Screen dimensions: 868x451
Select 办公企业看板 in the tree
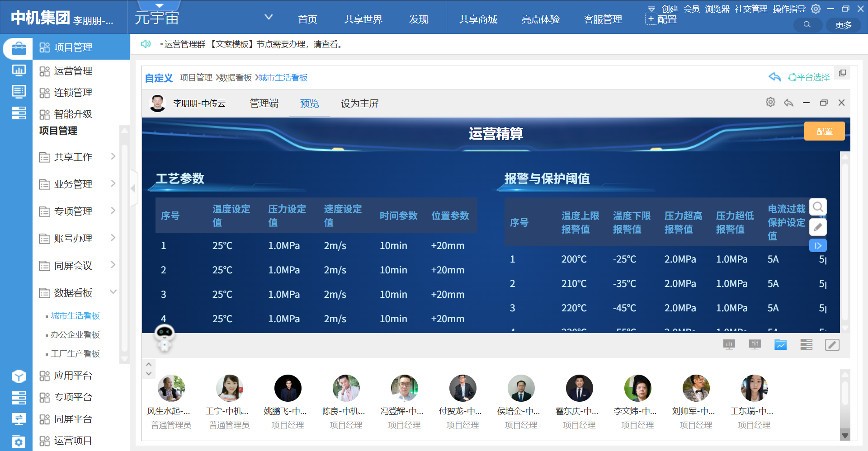pyautogui.click(x=75, y=335)
